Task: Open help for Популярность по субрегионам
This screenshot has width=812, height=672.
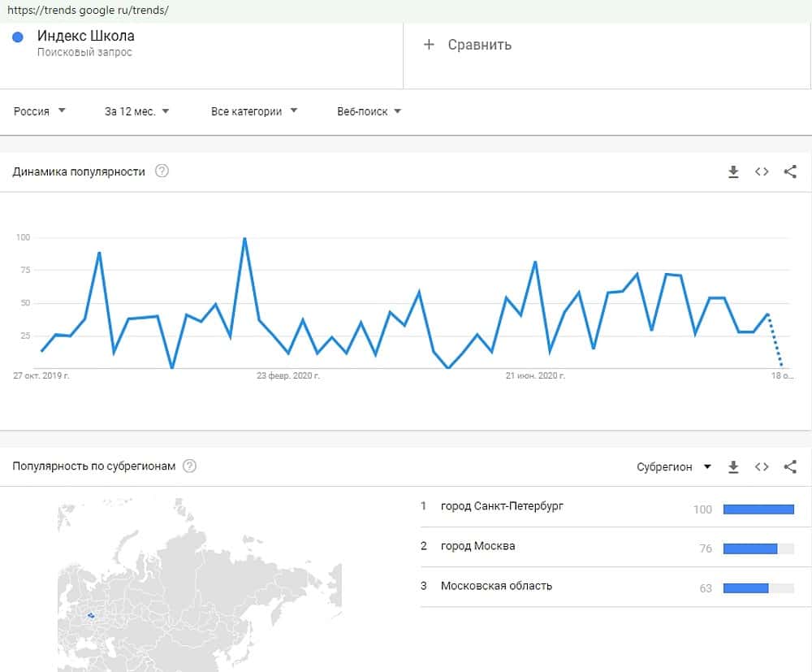Action: (190, 466)
